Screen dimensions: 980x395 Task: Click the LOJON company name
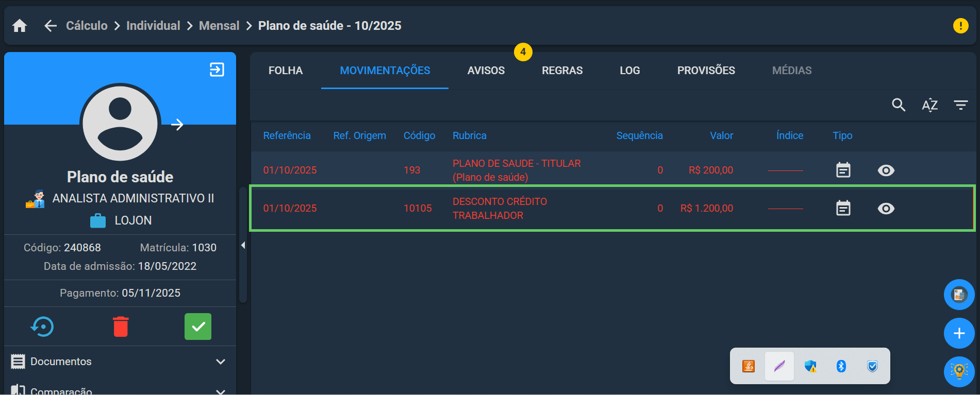click(133, 220)
